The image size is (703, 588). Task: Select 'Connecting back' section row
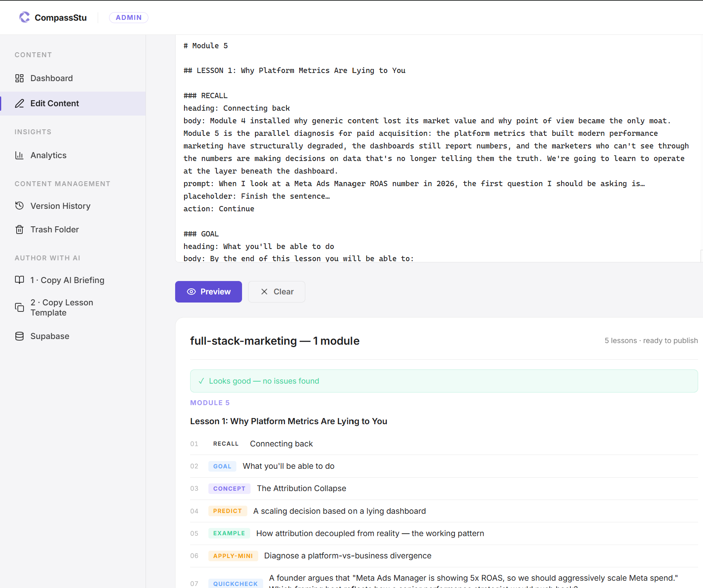point(444,444)
